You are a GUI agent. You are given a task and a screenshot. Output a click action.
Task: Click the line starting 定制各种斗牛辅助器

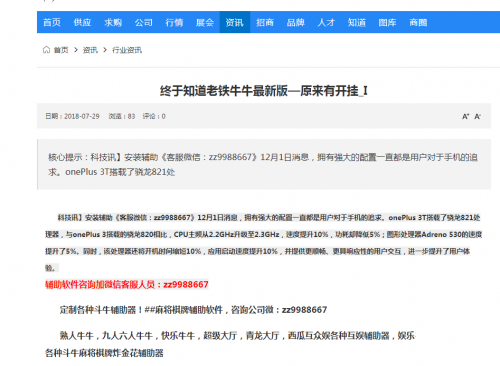(193, 310)
